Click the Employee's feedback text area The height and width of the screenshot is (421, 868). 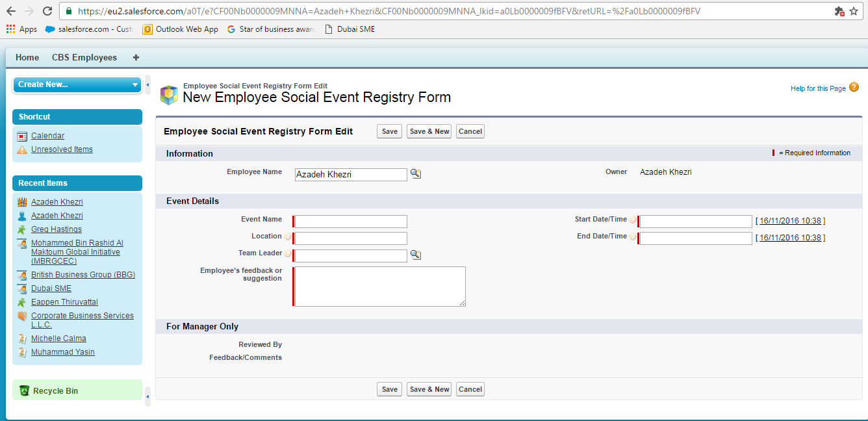tap(379, 286)
